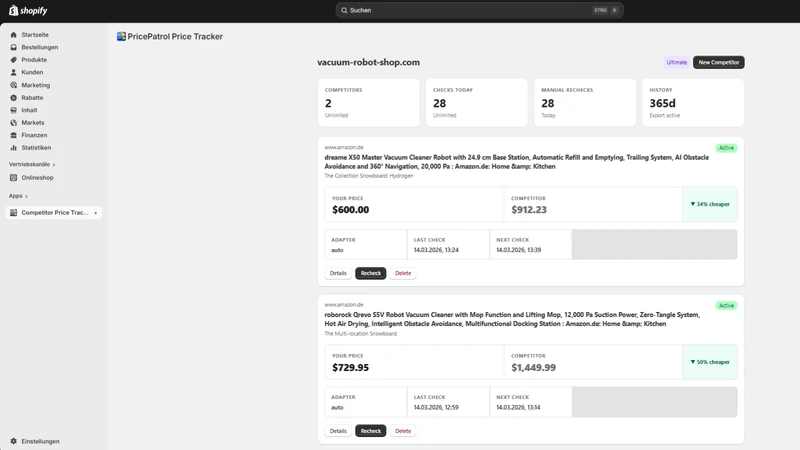Go to Startseite menu item

35,35
